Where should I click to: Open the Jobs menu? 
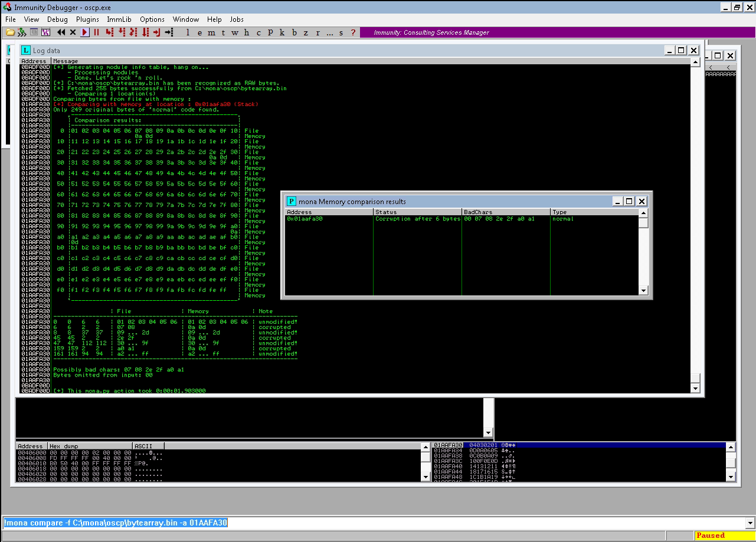pos(237,19)
